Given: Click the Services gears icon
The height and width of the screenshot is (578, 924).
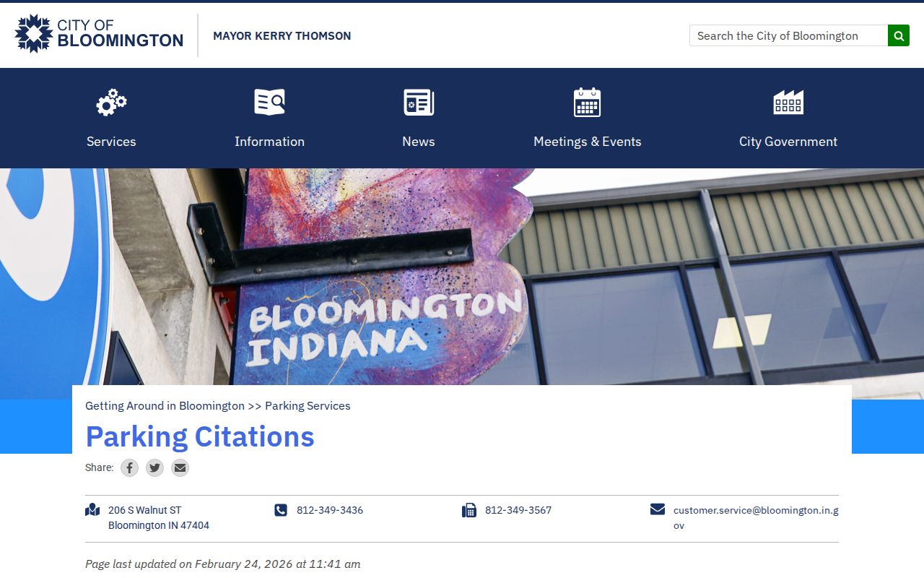Looking at the screenshot, I should 111,103.
